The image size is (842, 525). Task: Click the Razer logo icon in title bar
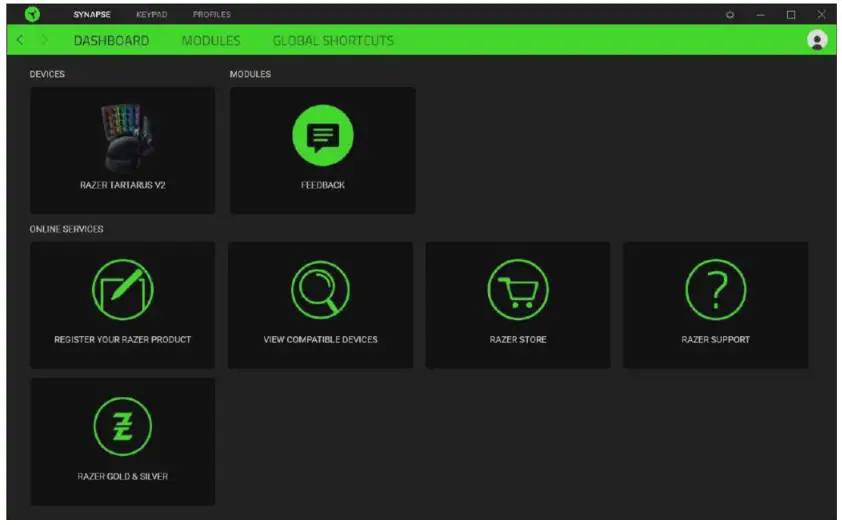click(x=32, y=14)
